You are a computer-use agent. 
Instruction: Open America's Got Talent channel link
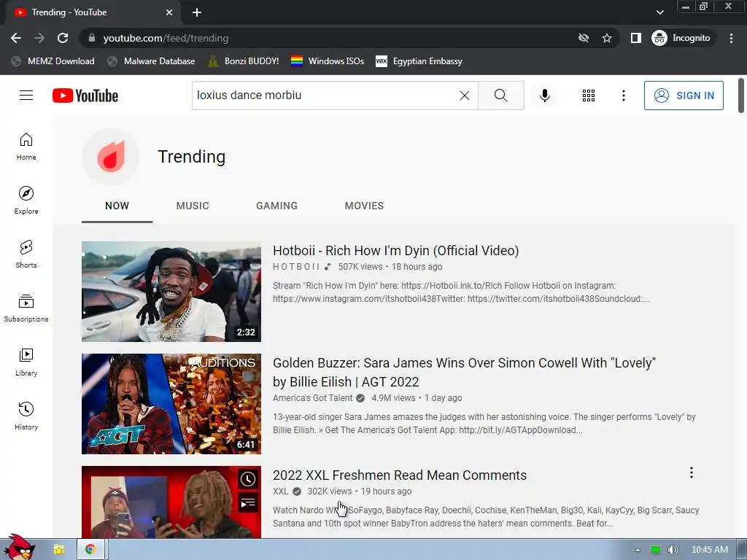tap(312, 398)
